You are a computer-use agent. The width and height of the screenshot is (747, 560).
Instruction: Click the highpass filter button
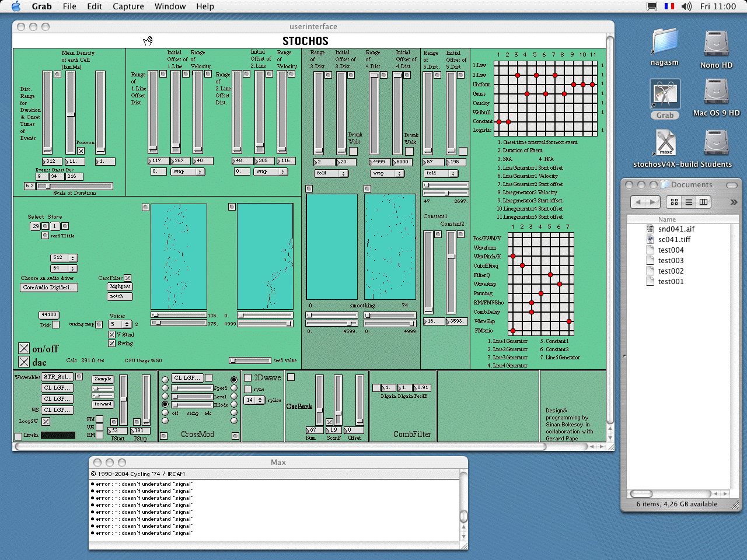(x=120, y=286)
